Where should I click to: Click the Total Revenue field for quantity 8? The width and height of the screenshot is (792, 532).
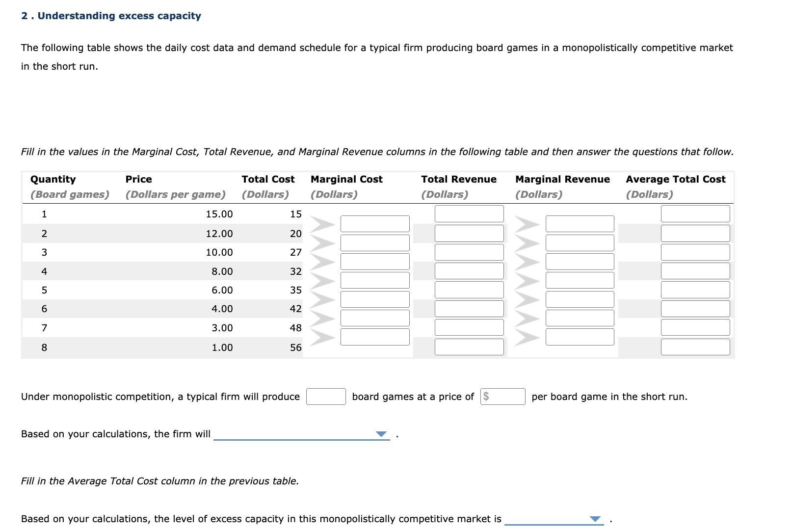pyautogui.click(x=469, y=347)
